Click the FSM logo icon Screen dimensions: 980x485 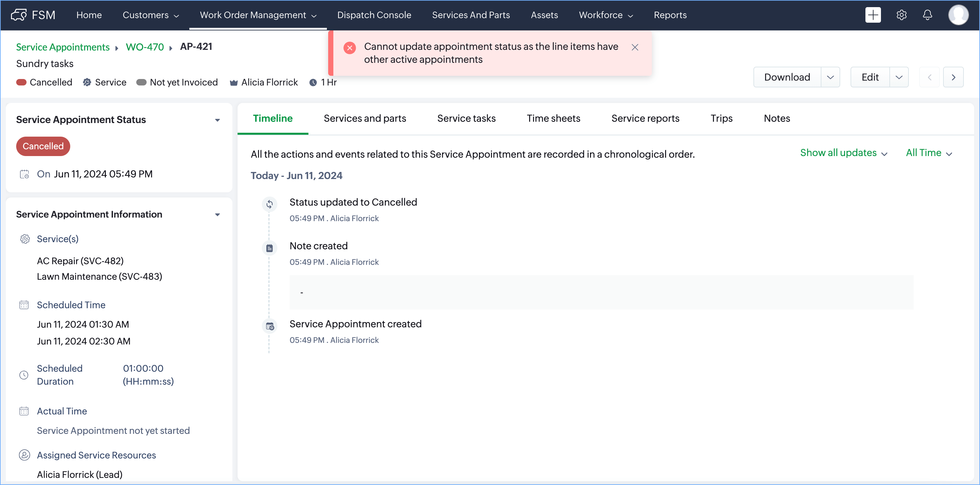pos(19,15)
